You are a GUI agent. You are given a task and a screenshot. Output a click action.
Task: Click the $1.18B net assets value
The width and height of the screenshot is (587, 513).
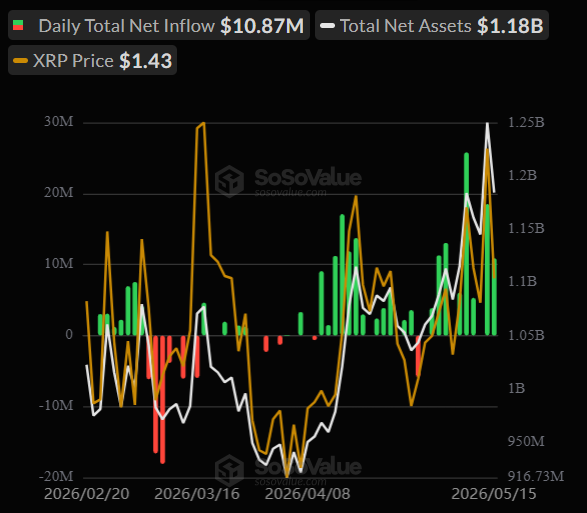pos(510,26)
